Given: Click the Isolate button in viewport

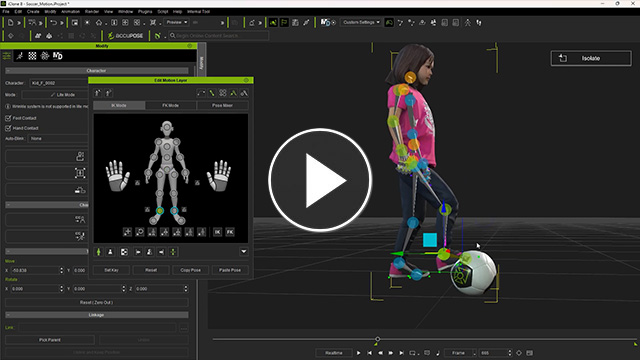Looking at the screenshot, I should (591, 58).
